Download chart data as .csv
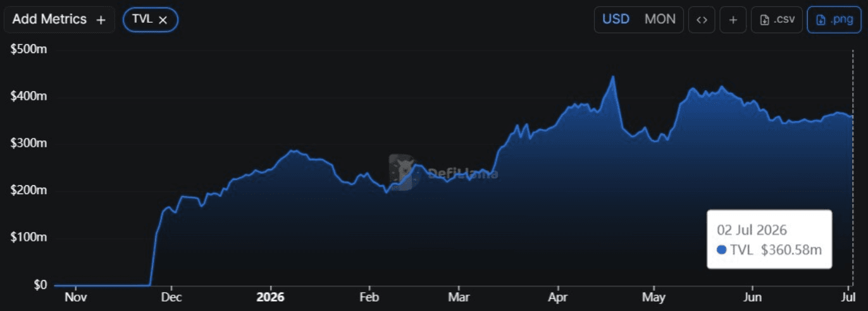The image size is (868, 311). click(x=777, y=20)
